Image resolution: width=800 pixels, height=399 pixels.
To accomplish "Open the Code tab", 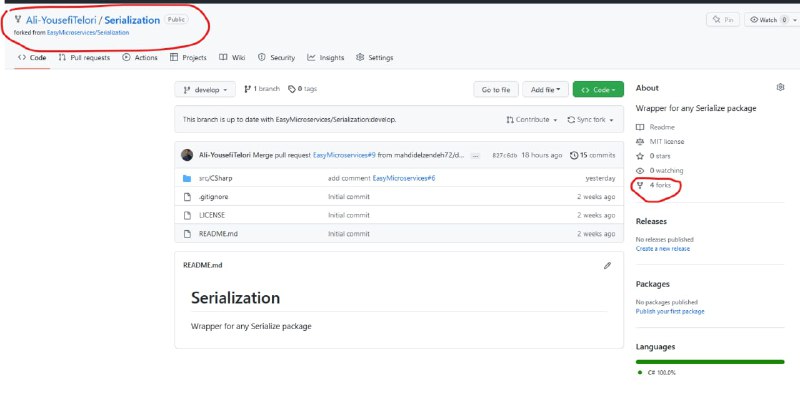I will [32, 58].
